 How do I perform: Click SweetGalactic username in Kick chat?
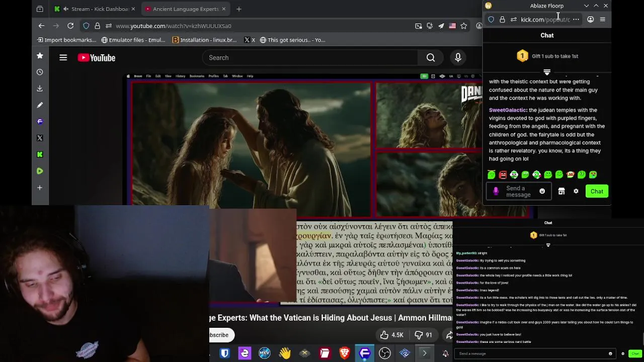click(508, 110)
